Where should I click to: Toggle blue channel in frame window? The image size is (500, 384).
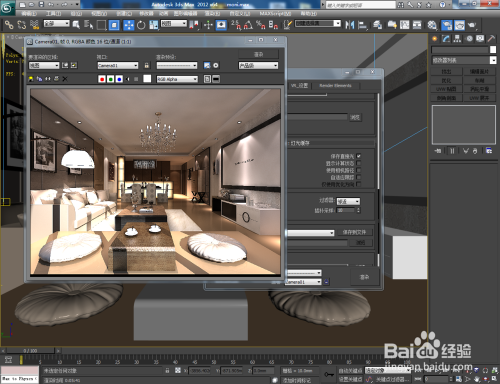click(x=119, y=79)
